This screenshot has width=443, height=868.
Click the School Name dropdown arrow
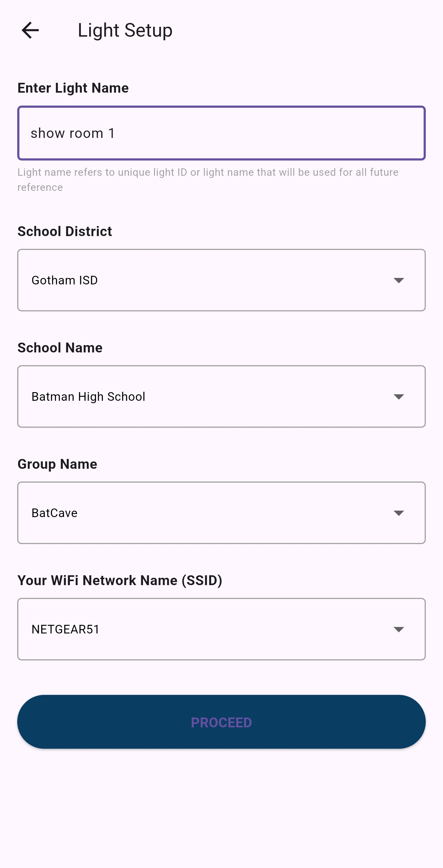398,396
